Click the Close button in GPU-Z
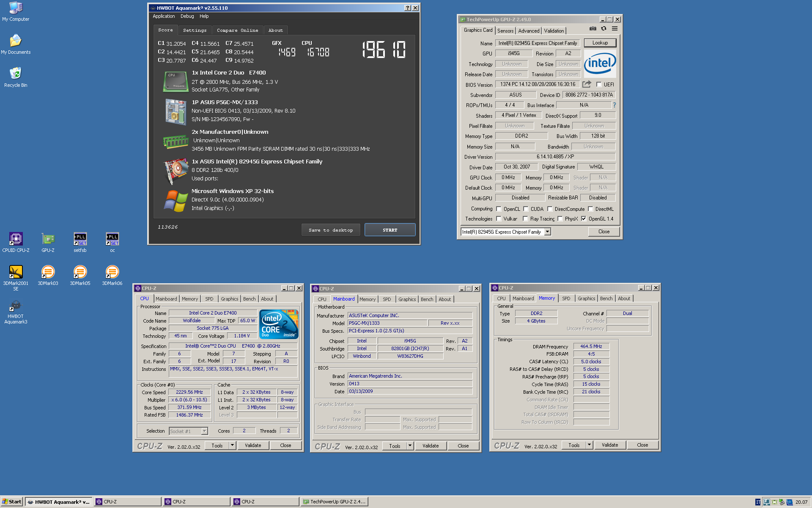This screenshot has height=508, width=812. [x=604, y=232]
